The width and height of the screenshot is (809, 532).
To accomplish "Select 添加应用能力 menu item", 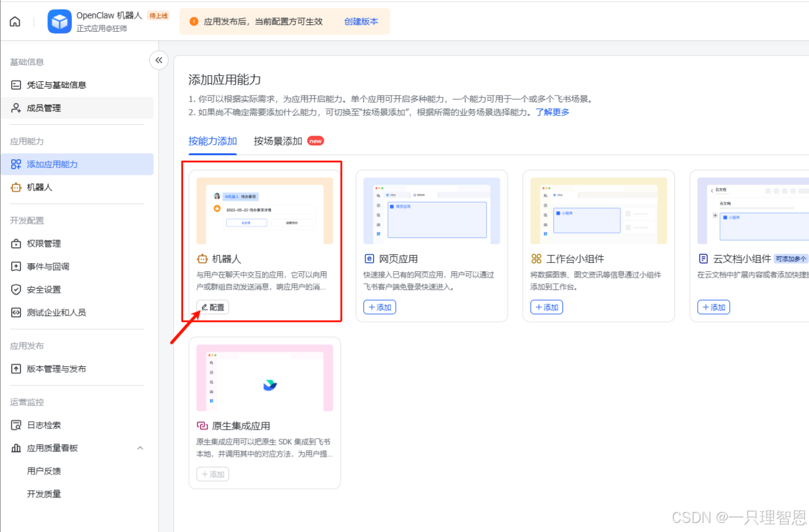I will click(77, 165).
